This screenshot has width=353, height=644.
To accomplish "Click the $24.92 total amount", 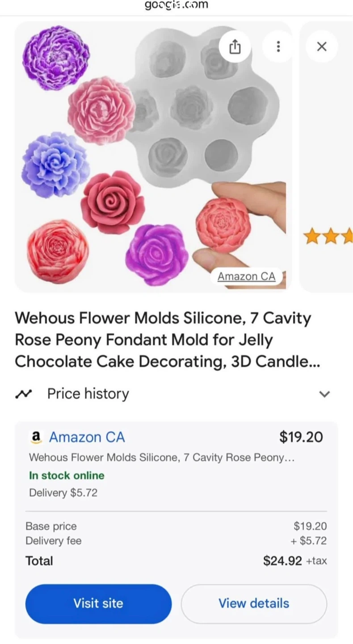I will click(282, 561).
